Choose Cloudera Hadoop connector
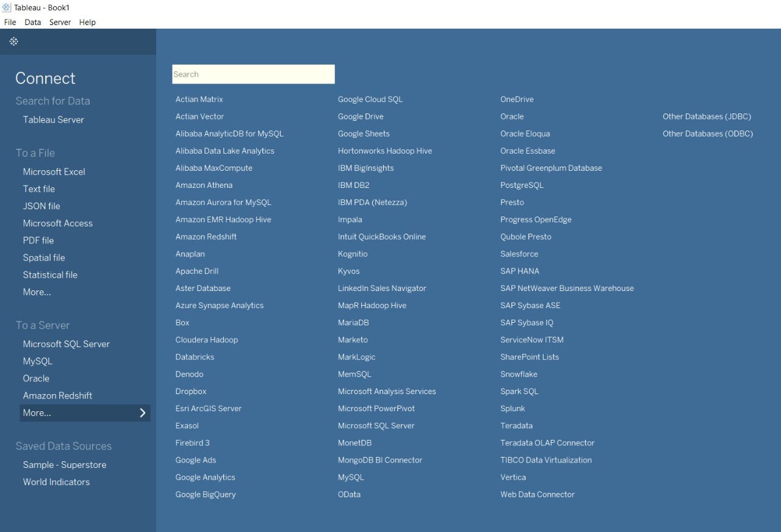This screenshot has height=532, width=781. click(207, 340)
